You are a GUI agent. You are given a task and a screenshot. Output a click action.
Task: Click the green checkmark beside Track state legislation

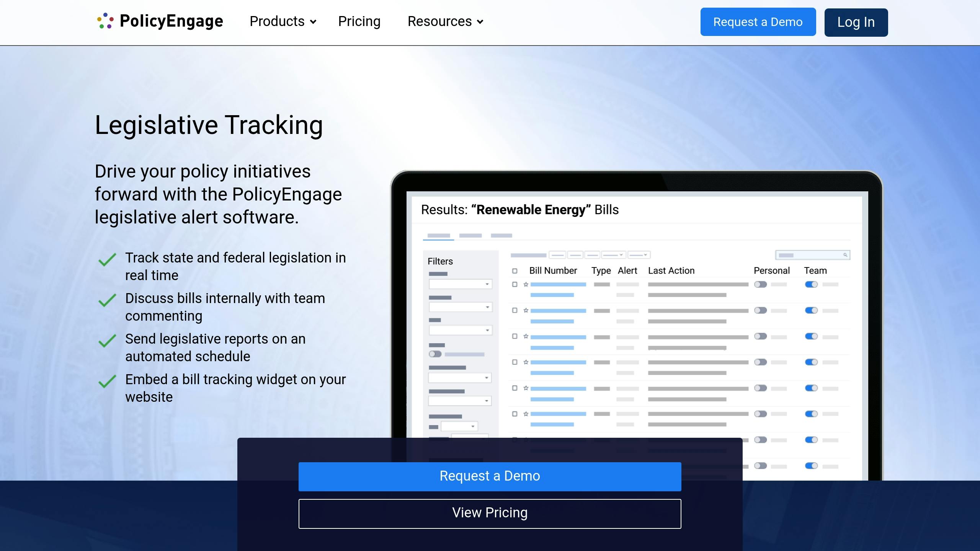tap(107, 259)
